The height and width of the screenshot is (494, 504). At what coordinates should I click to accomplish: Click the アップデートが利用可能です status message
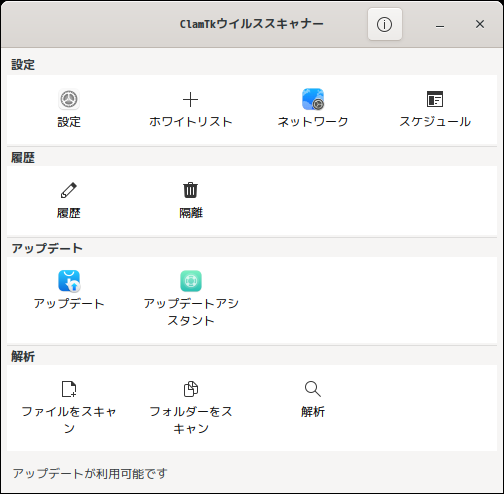[90, 473]
